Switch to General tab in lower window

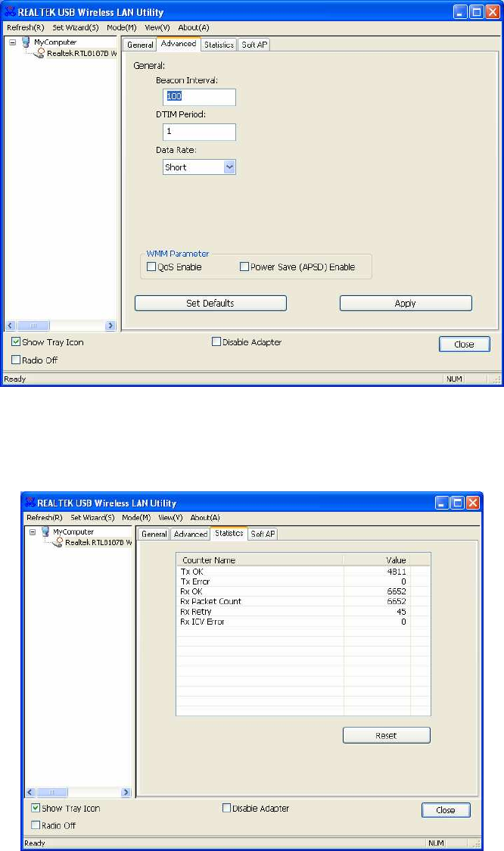click(154, 534)
